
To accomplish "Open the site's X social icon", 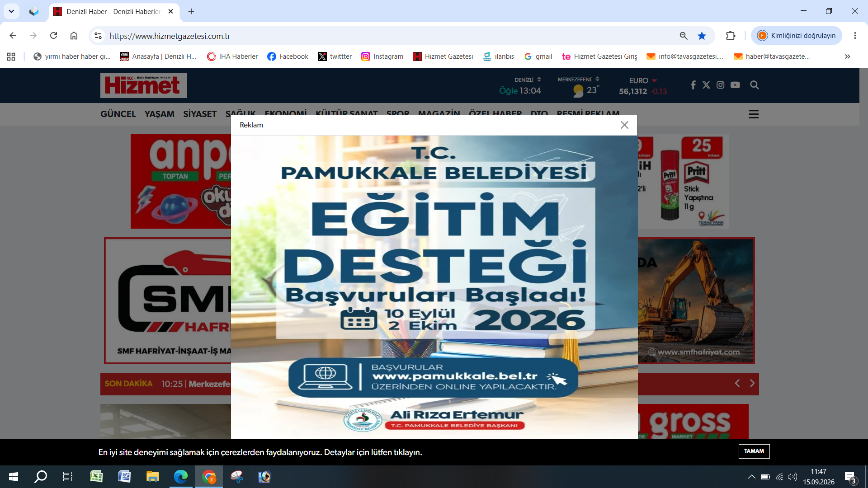I will coord(706,85).
